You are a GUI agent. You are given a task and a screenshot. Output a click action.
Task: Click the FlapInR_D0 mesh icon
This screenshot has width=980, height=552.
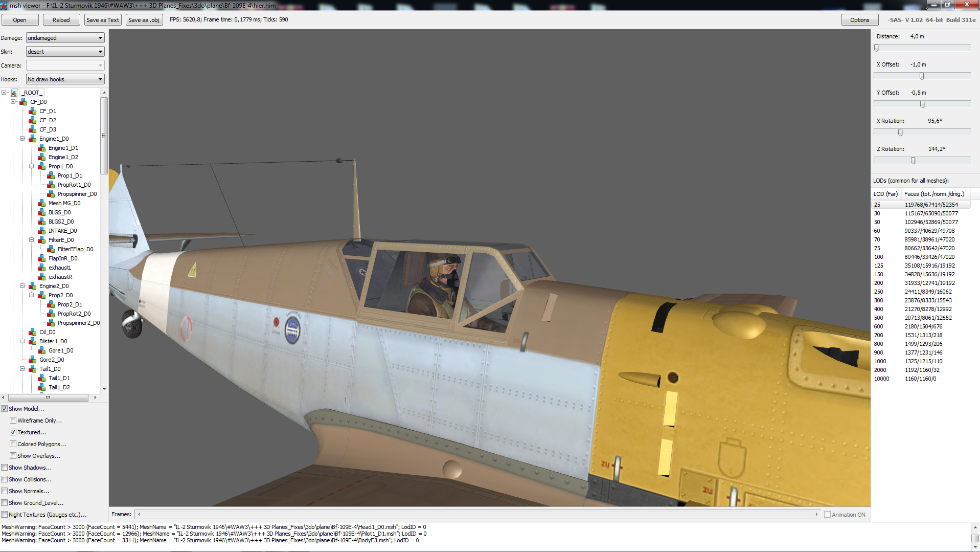click(x=41, y=258)
